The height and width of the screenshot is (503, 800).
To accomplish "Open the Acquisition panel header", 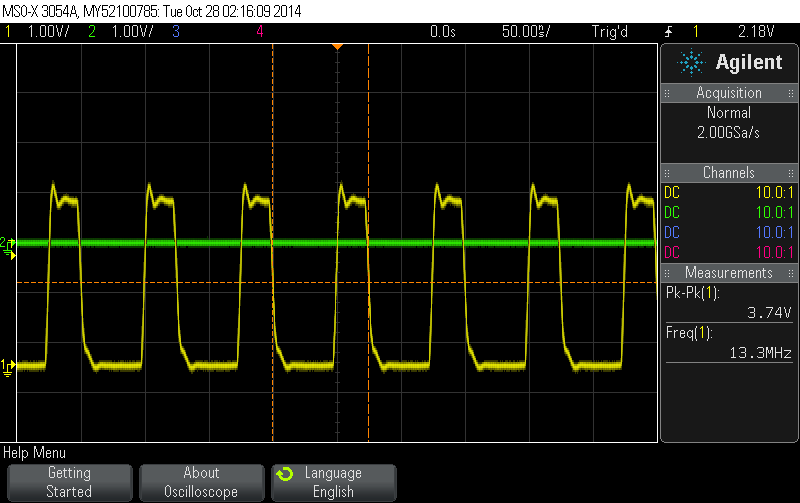I will 729,93.
